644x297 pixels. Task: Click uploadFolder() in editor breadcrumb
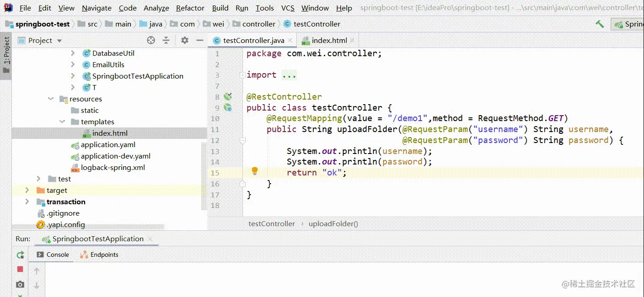(x=333, y=224)
